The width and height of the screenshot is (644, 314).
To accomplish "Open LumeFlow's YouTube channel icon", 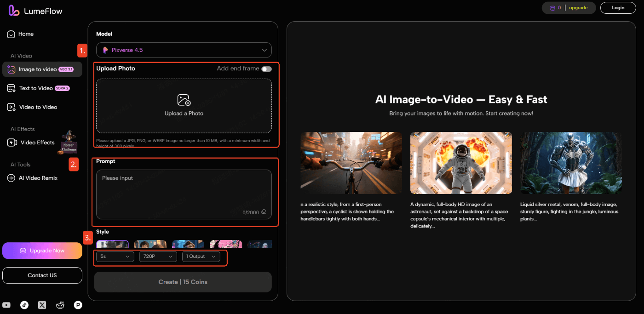I will pyautogui.click(x=7, y=305).
